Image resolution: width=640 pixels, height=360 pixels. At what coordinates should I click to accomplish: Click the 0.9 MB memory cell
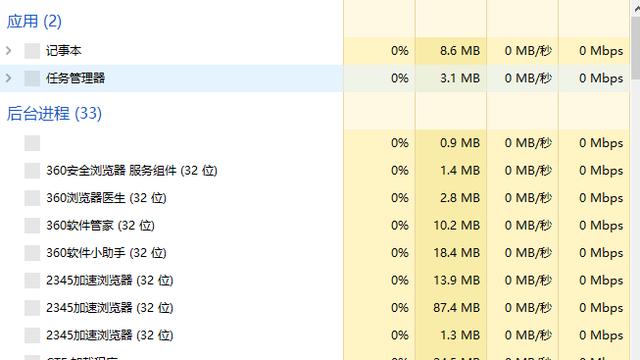pos(451,143)
